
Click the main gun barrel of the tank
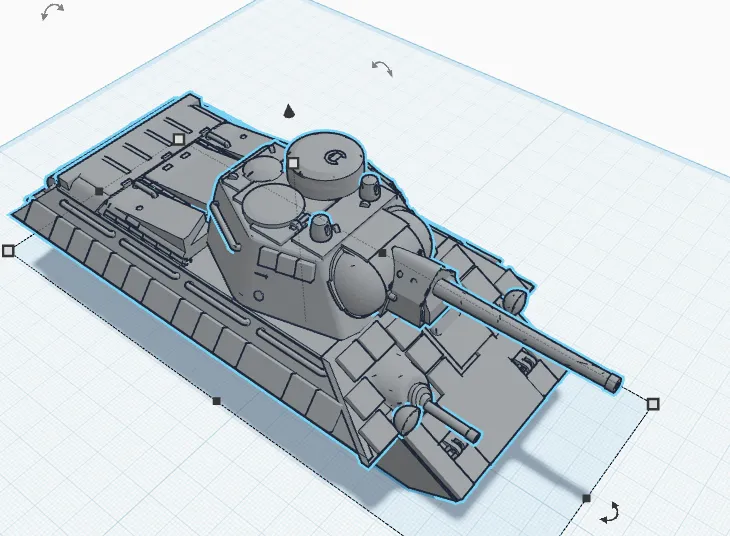tap(526, 329)
